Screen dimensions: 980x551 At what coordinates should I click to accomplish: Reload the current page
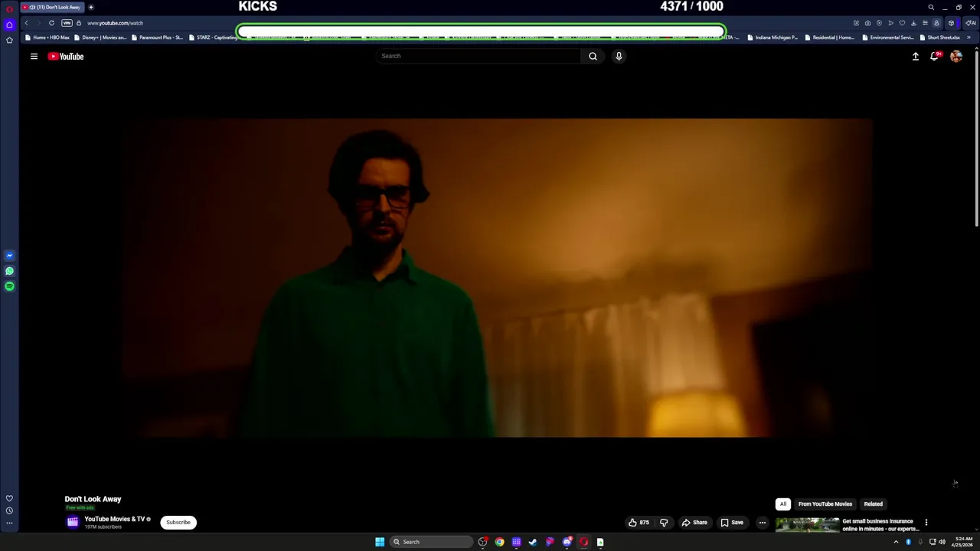[51, 23]
